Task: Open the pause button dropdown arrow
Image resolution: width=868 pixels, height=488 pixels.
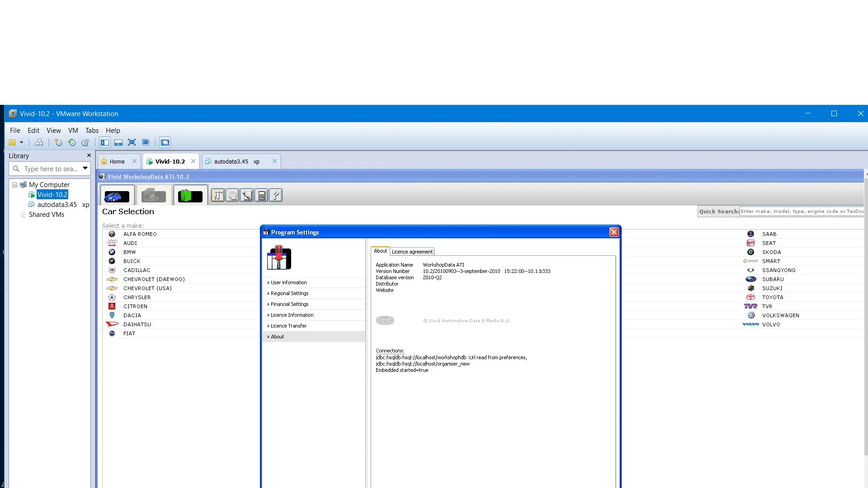Action: pos(21,142)
